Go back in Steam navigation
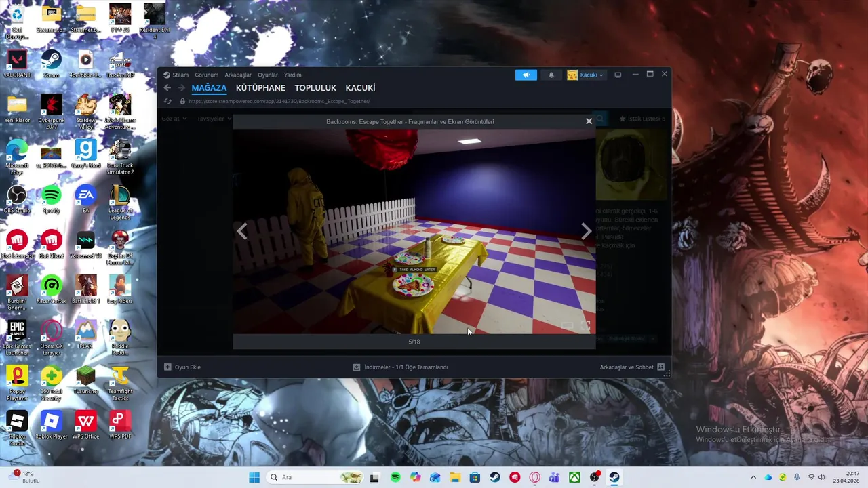 pos(167,88)
